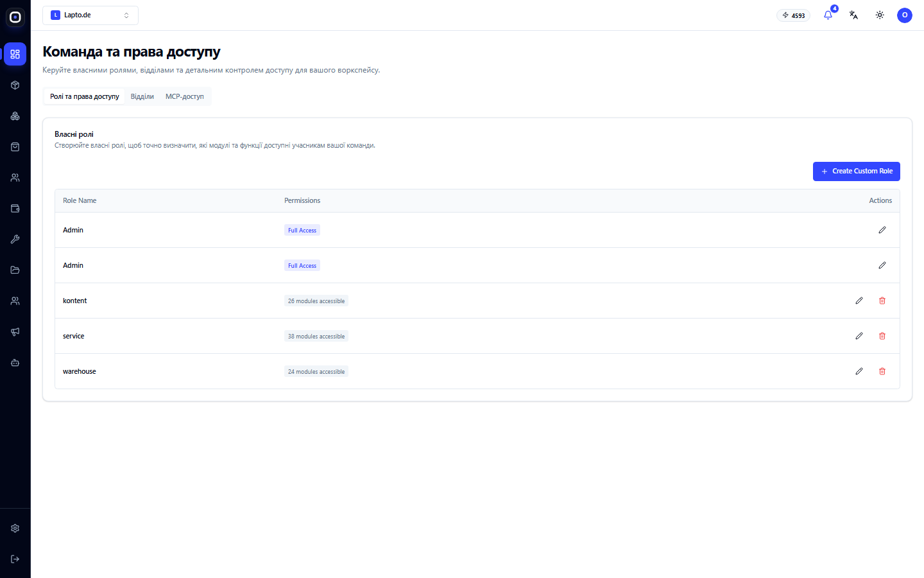The width and height of the screenshot is (924, 578).
Task: Click the app logo at sidebar top
Action: click(x=15, y=17)
